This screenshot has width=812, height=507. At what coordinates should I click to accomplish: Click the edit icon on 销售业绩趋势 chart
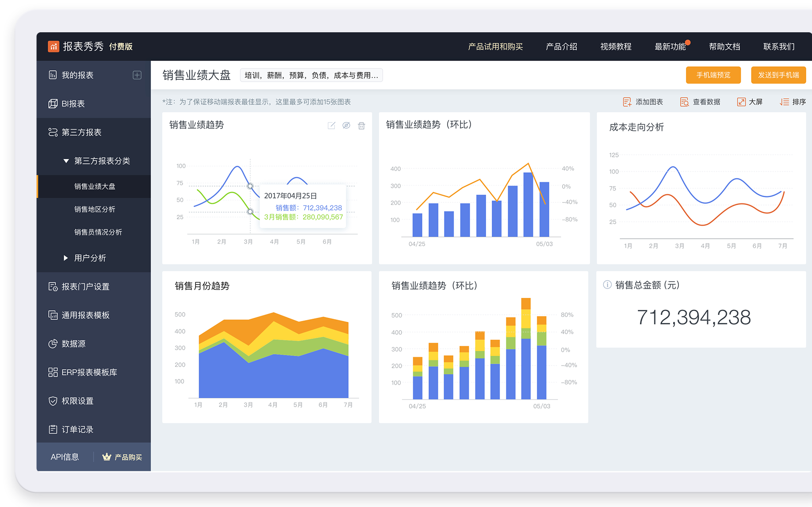[x=331, y=126]
